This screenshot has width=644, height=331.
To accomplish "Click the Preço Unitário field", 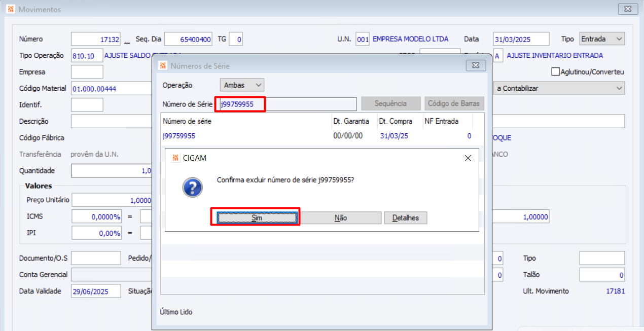I will click(x=112, y=200).
